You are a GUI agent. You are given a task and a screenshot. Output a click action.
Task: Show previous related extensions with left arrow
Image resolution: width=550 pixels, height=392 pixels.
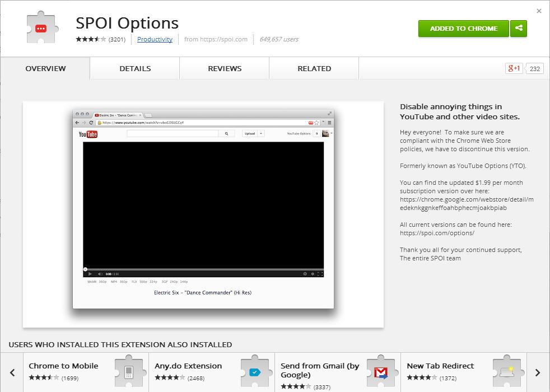click(13, 372)
